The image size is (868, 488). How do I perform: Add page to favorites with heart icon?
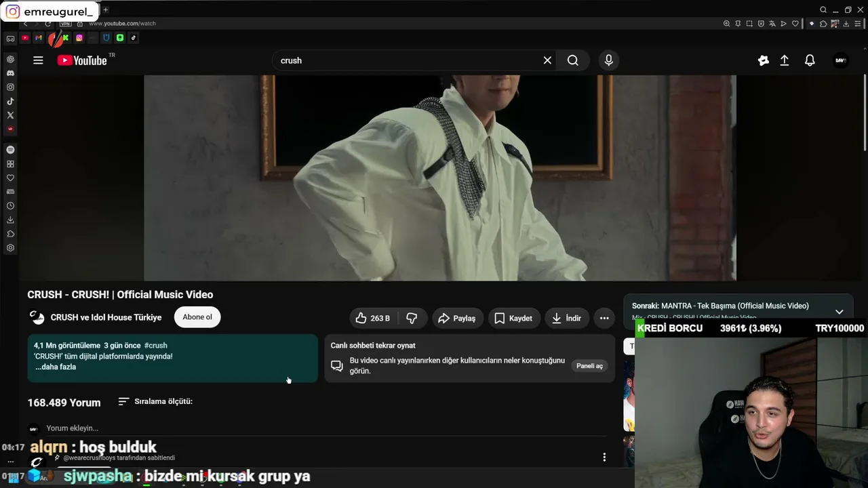click(795, 24)
